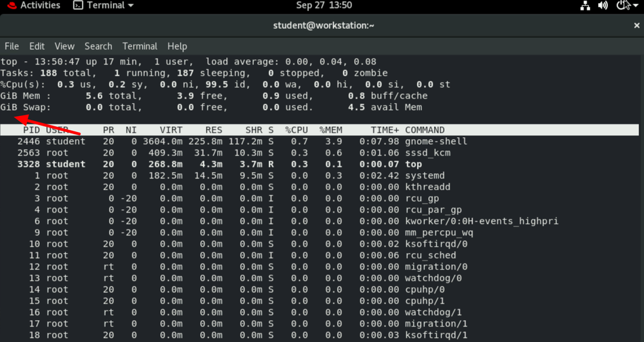Click the student@workstation window title
644x342 pixels.
click(x=324, y=26)
